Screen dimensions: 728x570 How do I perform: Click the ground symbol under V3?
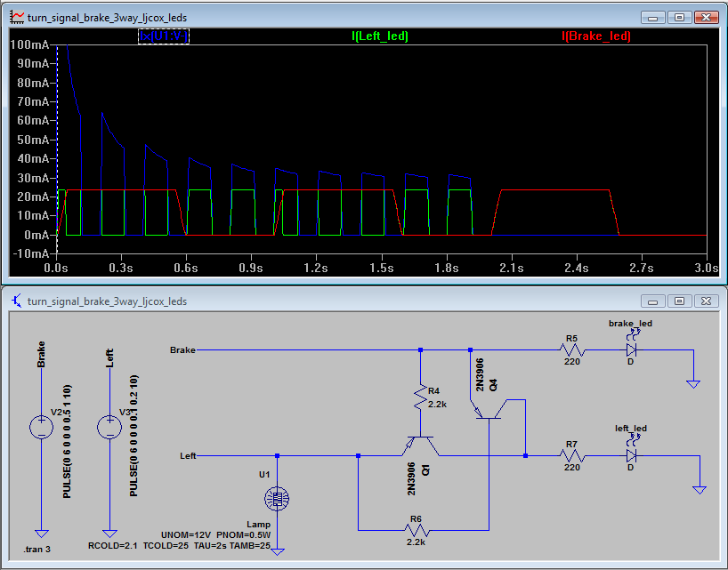coord(109,534)
